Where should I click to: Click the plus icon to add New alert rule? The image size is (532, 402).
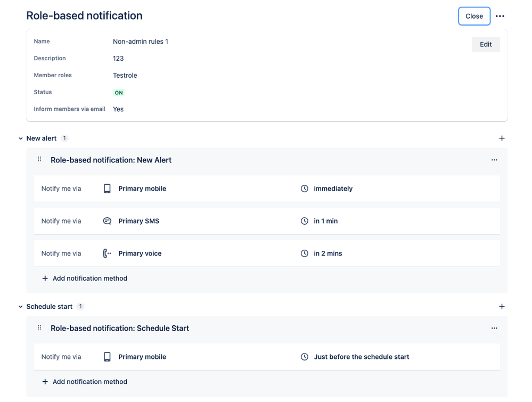[x=502, y=138]
